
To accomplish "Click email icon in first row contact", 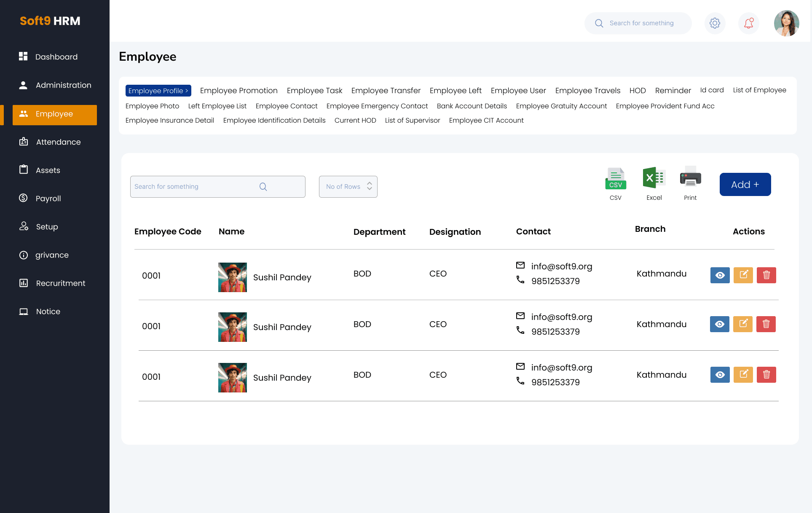I will click(520, 265).
